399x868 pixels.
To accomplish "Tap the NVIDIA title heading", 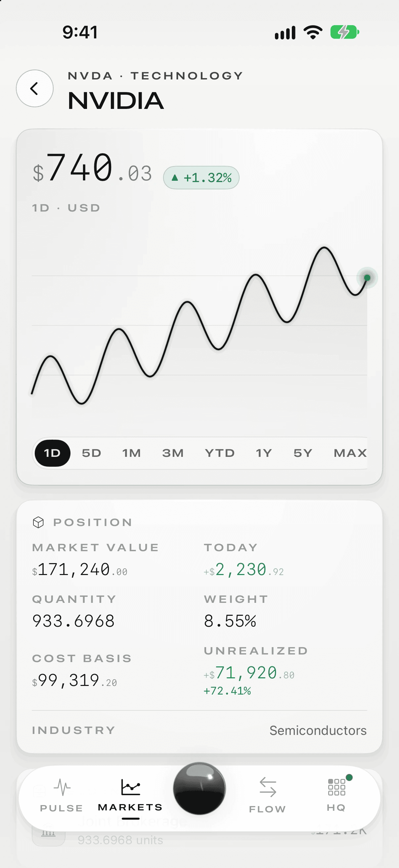I will pyautogui.click(x=116, y=101).
